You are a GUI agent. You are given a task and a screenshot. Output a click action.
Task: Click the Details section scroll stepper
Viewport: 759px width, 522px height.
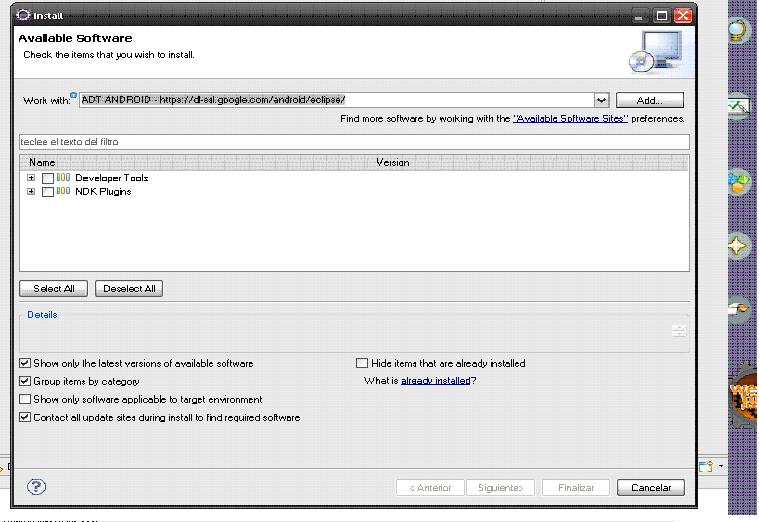click(679, 331)
